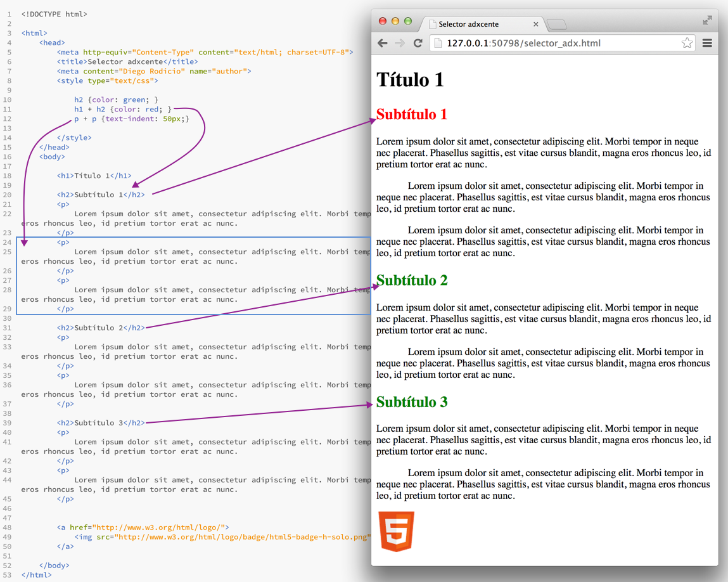
Task: Click the browser back arrow button
Action: click(x=383, y=43)
